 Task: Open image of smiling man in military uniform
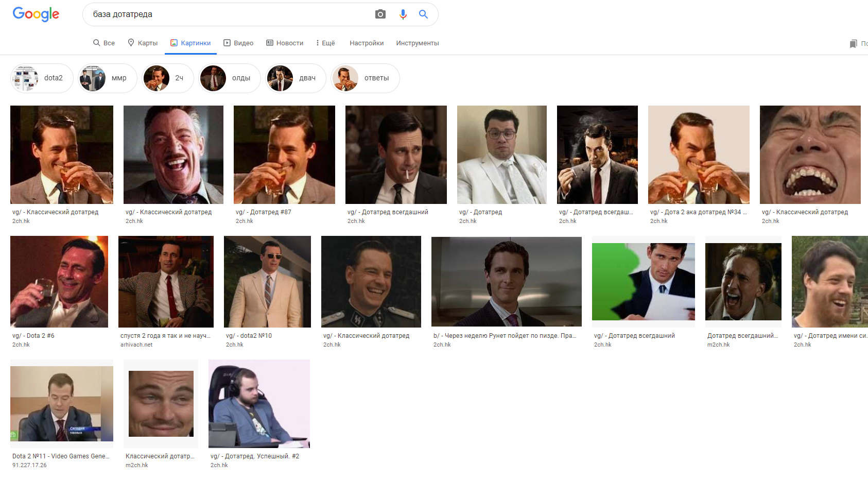pos(371,282)
